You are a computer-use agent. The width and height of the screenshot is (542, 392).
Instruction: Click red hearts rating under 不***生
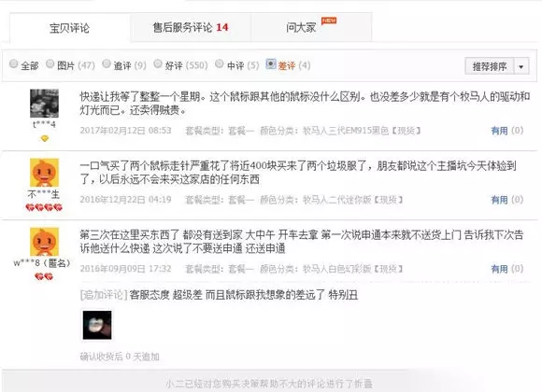click(44, 207)
